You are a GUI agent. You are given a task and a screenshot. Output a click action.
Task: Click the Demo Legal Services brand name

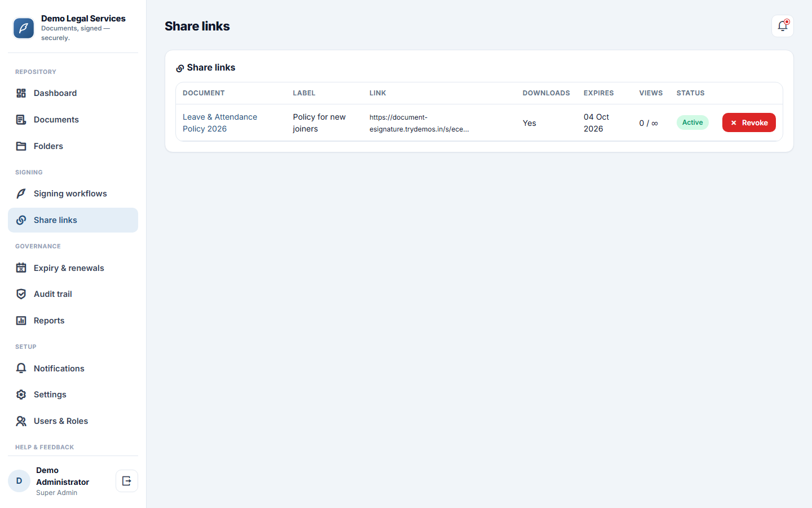(x=83, y=19)
